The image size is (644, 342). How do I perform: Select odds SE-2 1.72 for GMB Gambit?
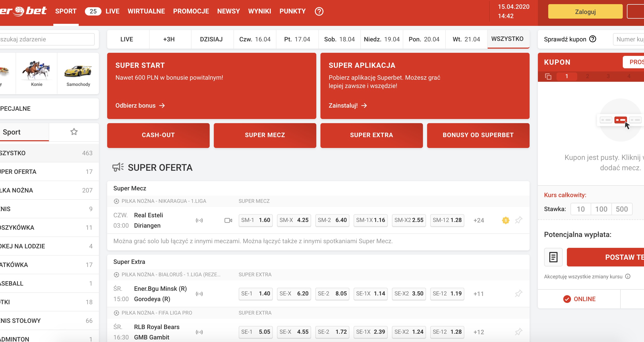pos(332,332)
